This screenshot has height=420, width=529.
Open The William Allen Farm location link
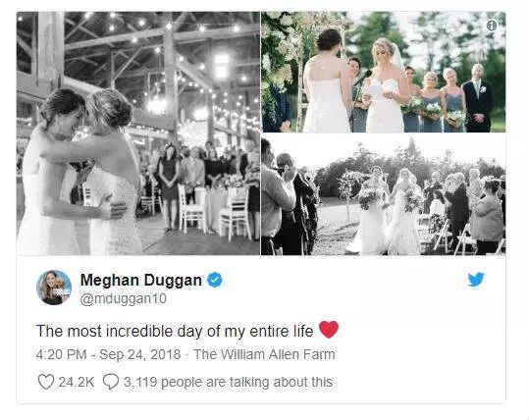[x=265, y=354]
